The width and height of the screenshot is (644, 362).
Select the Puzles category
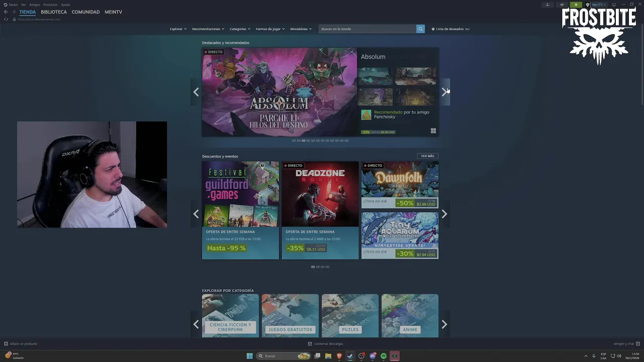pos(350,316)
